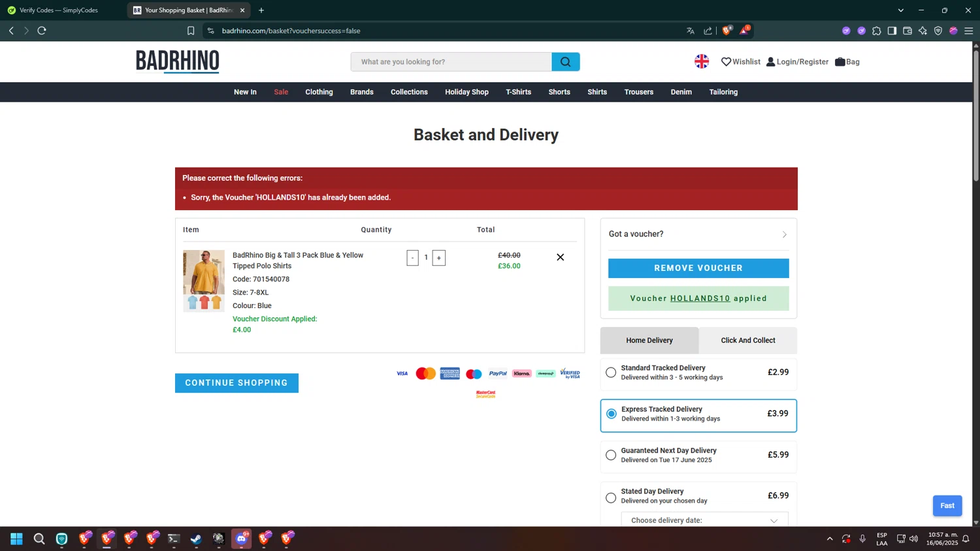Click the share icon in address bar
The height and width of the screenshot is (551, 980).
[x=708, y=31]
